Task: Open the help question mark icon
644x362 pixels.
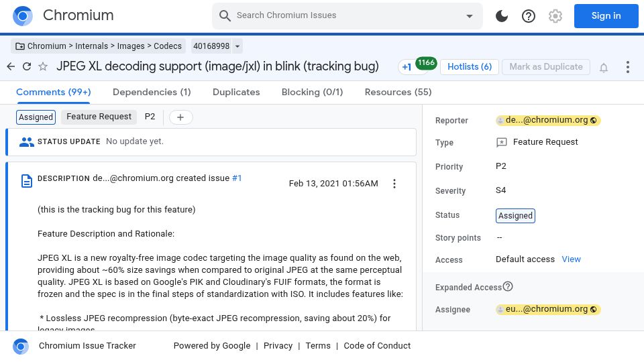Action: [528, 16]
